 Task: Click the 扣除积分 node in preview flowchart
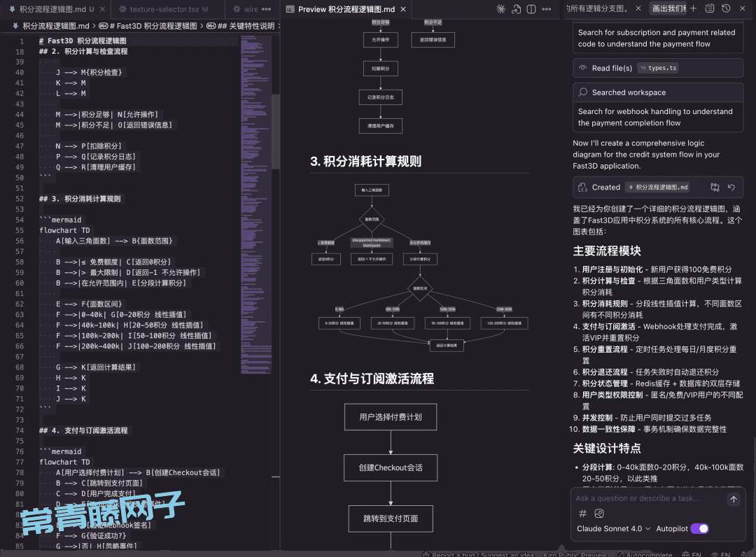click(380, 69)
